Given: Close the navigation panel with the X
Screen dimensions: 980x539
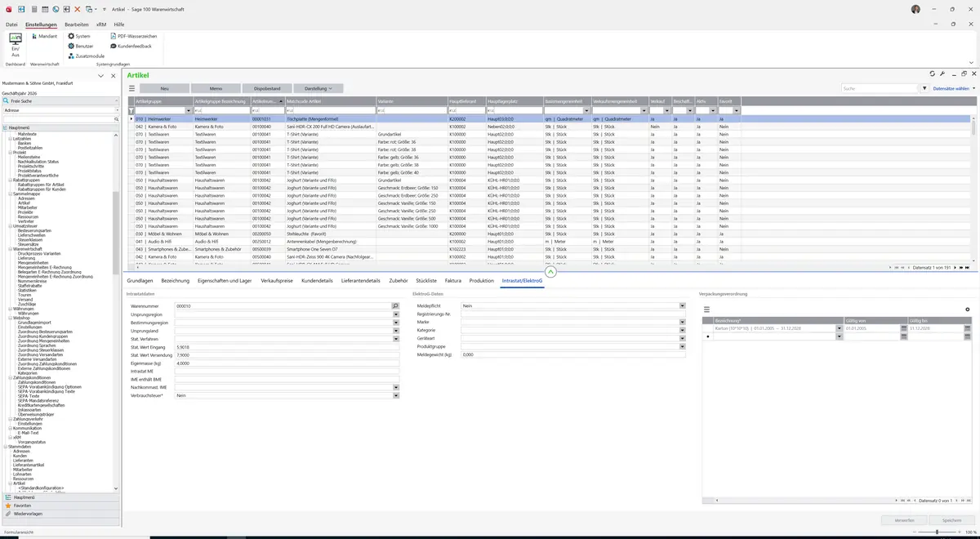Looking at the screenshot, I should [x=112, y=75].
